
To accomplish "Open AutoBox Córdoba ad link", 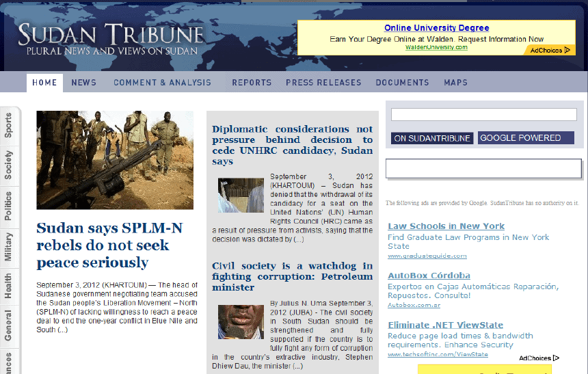I will click(x=429, y=276).
